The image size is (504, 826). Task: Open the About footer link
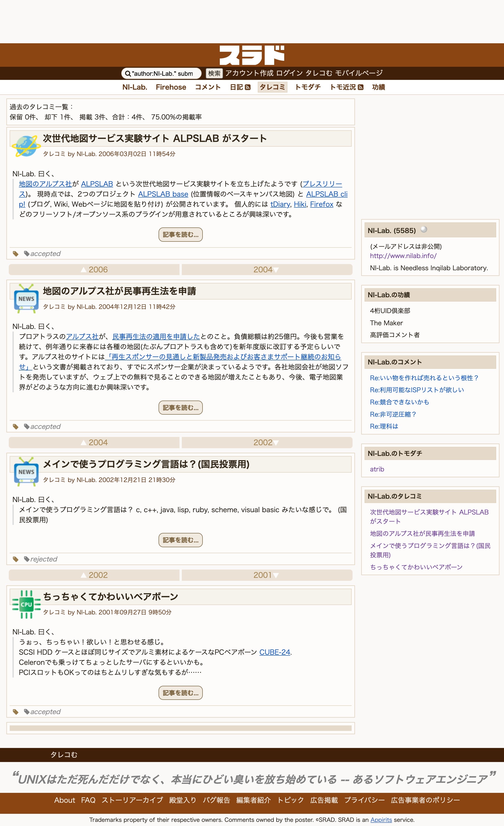65,800
